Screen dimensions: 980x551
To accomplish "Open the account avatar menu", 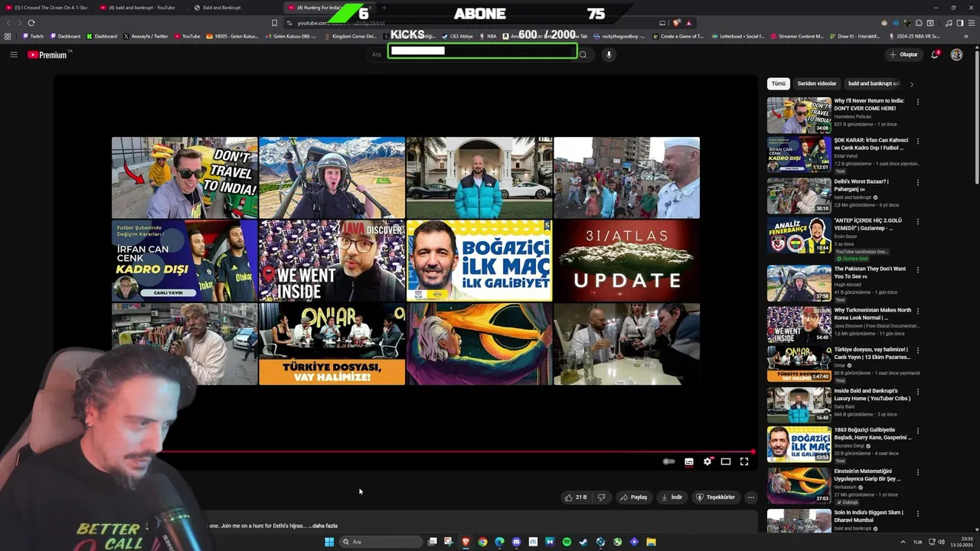I will tap(956, 54).
